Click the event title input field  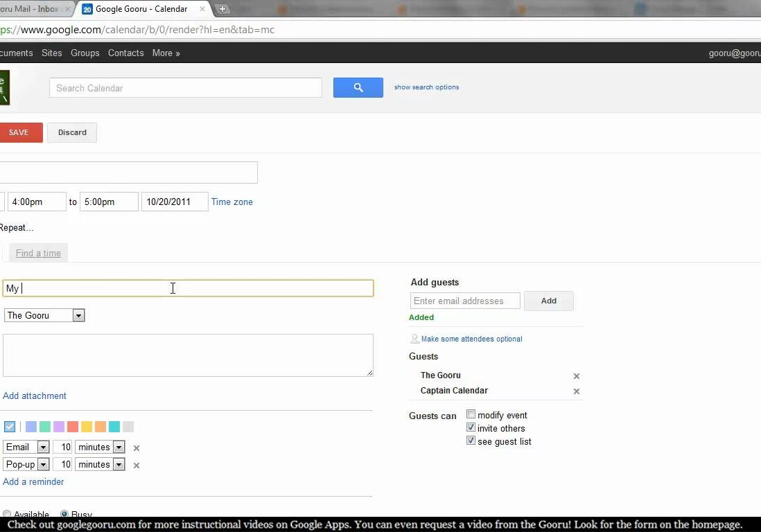click(128, 172)
